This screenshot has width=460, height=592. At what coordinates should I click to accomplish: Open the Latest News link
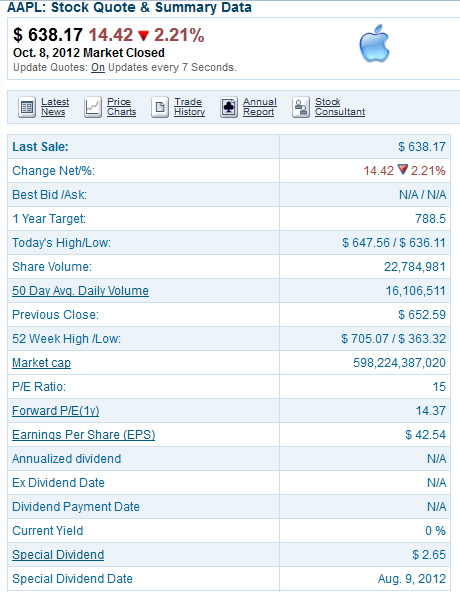[55, 107]
